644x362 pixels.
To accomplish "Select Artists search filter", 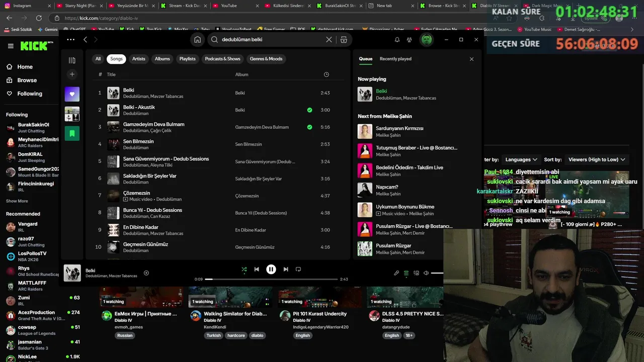I will [x=139, y=59].
